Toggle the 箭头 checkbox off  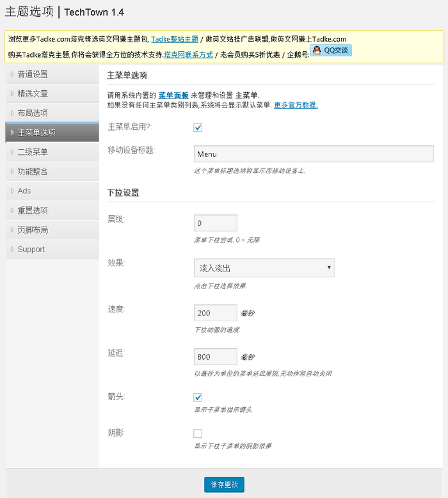(x=198, y=398)
